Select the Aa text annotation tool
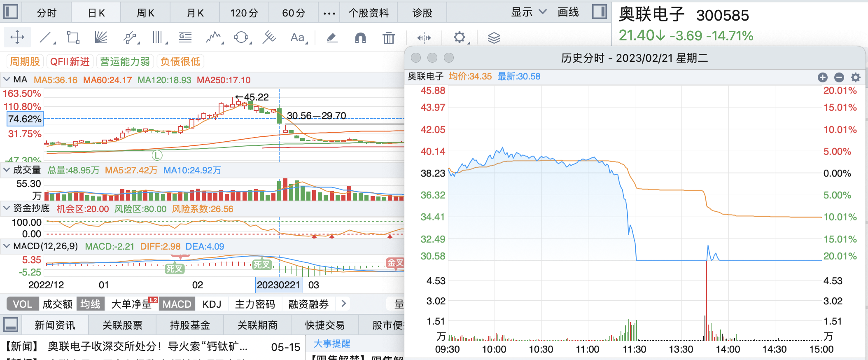The height and width of the screenshot is (360, 868). click(297, 37)
